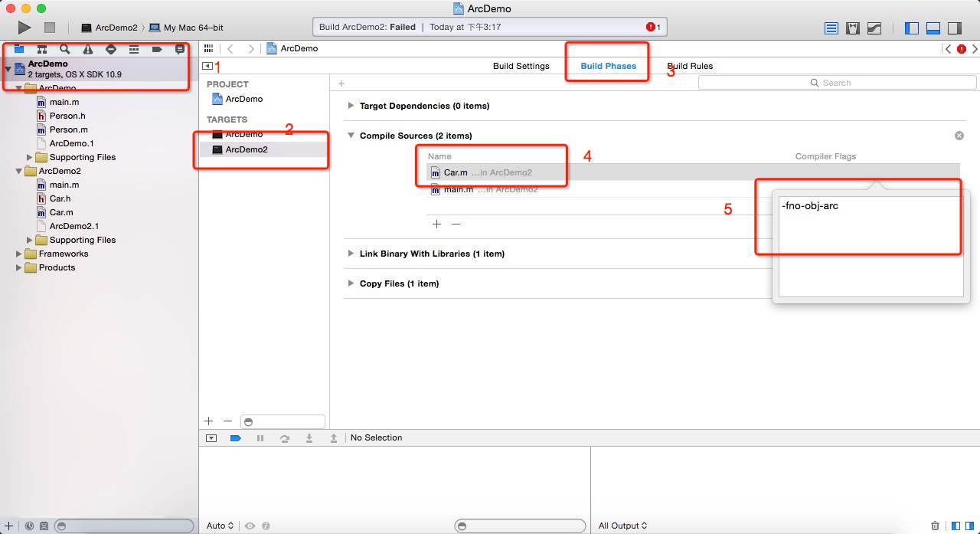The height and width of the screenshot is (534, 980).
Task: Expand the Copy Files section
Action: click(x=351, y=283)
